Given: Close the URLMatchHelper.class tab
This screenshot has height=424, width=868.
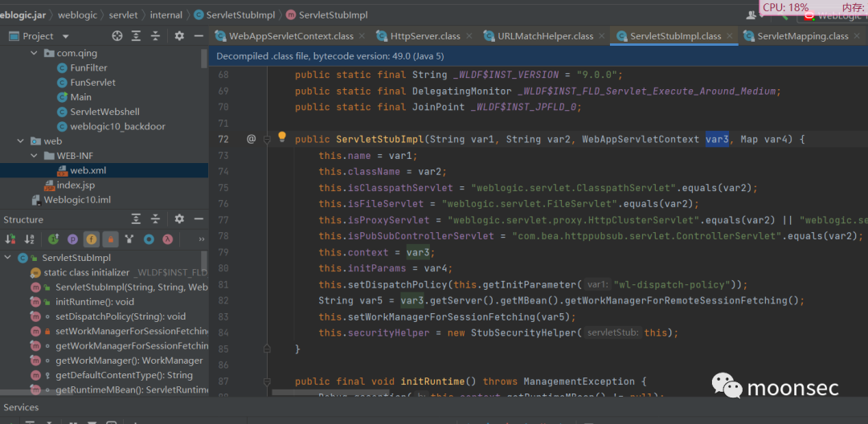Looking at the screenshot, I should (x=602, y=36).
